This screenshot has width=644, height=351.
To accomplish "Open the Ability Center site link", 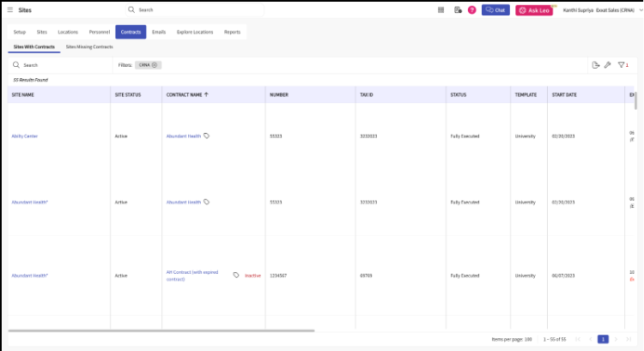I will (25, 136).
